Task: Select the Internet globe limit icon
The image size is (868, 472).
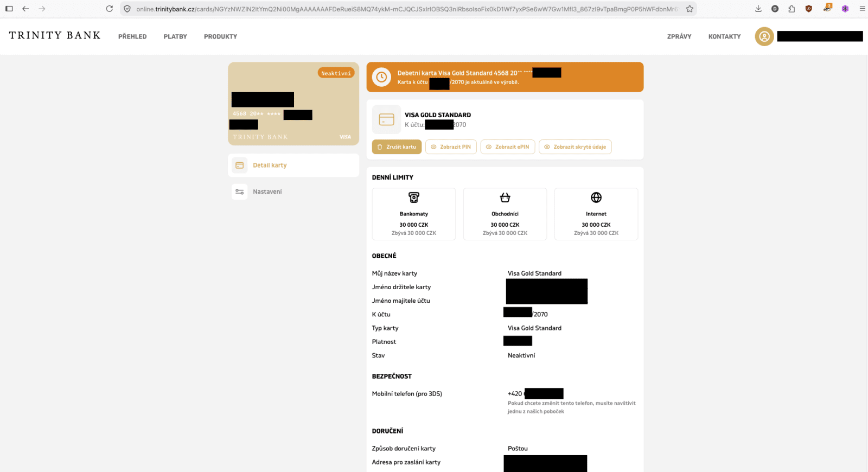Action: [596, 197]
